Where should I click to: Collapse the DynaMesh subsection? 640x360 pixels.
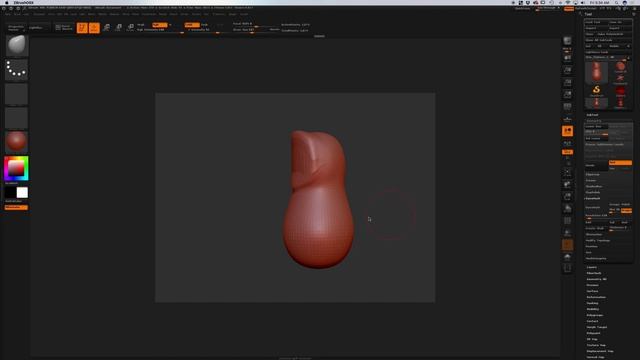click(593, 198)
